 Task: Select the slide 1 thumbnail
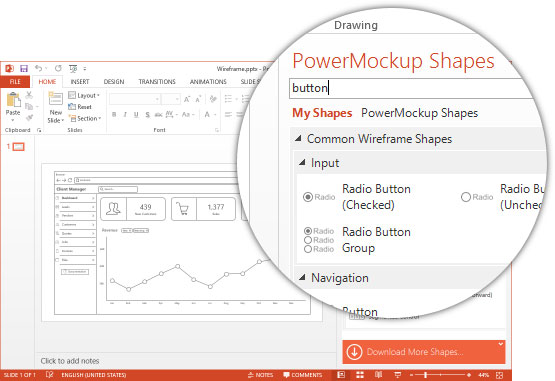(18, 147)
